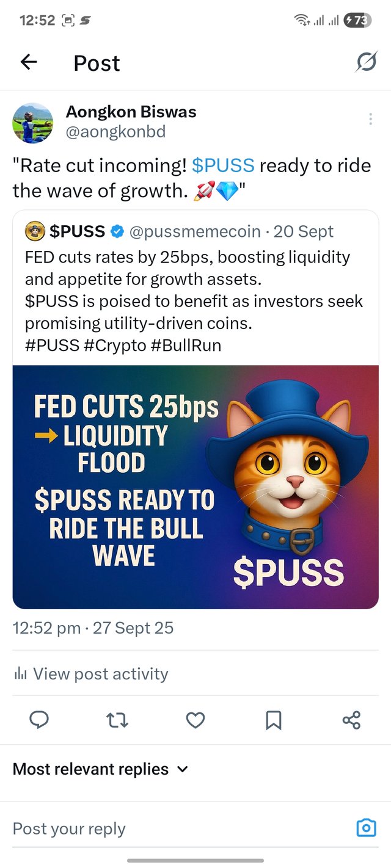Tap the repost arrows icon

[x=117, y=721]
